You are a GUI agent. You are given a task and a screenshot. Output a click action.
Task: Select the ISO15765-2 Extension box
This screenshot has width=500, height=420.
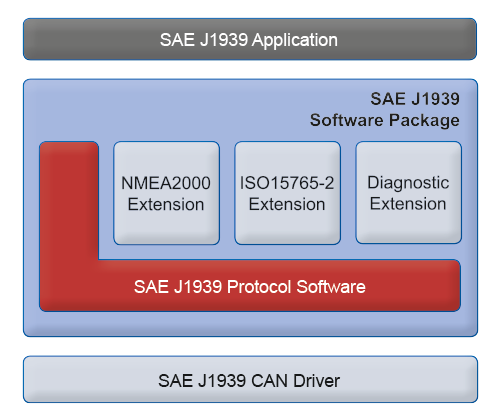pos(287,193)
